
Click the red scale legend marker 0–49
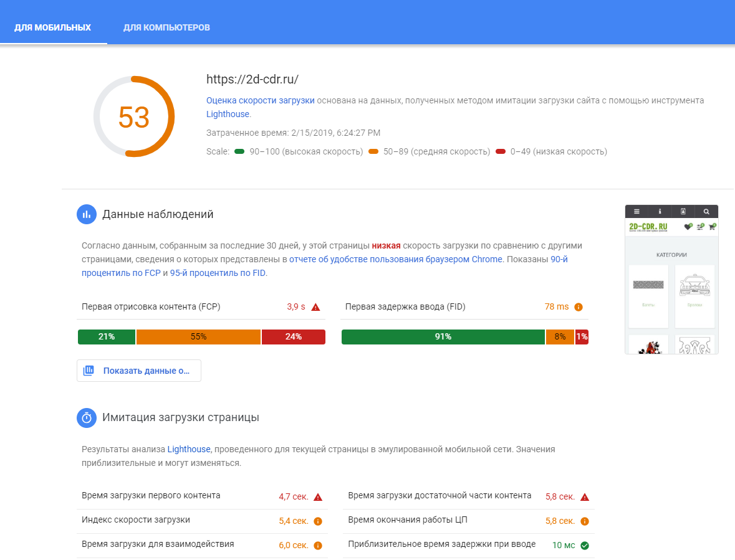coord(501,151)
